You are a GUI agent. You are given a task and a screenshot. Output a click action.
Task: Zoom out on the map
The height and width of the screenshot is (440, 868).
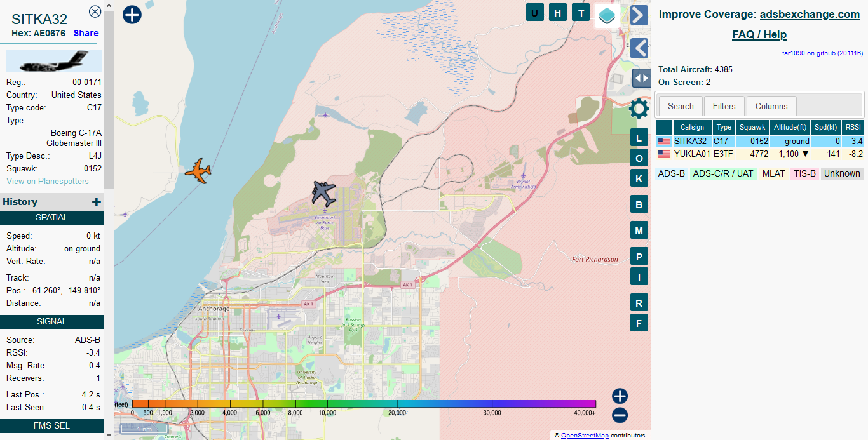pos(620,415)
